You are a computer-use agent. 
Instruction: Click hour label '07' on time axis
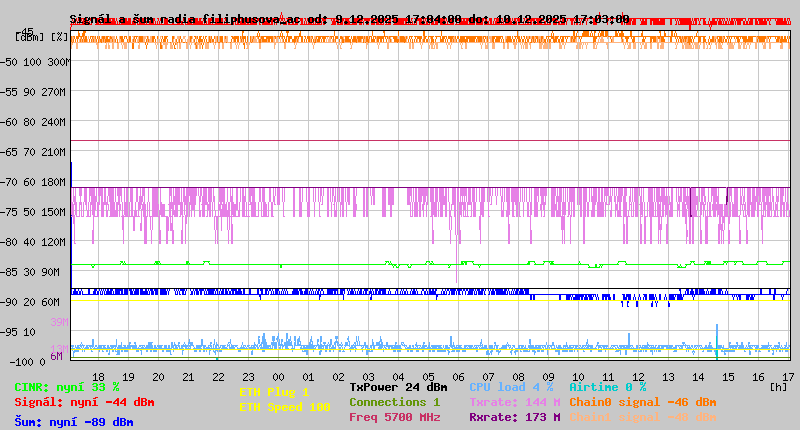[x=488, y=377]
